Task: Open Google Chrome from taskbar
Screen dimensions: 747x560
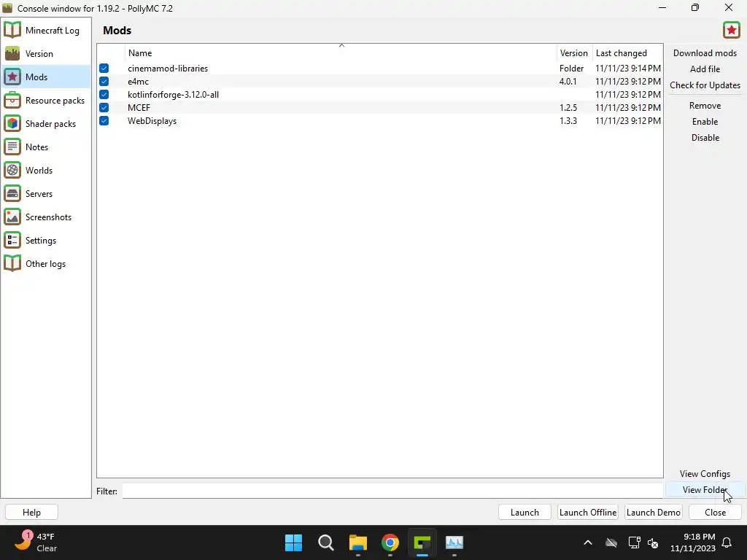Action: point(390,542)
